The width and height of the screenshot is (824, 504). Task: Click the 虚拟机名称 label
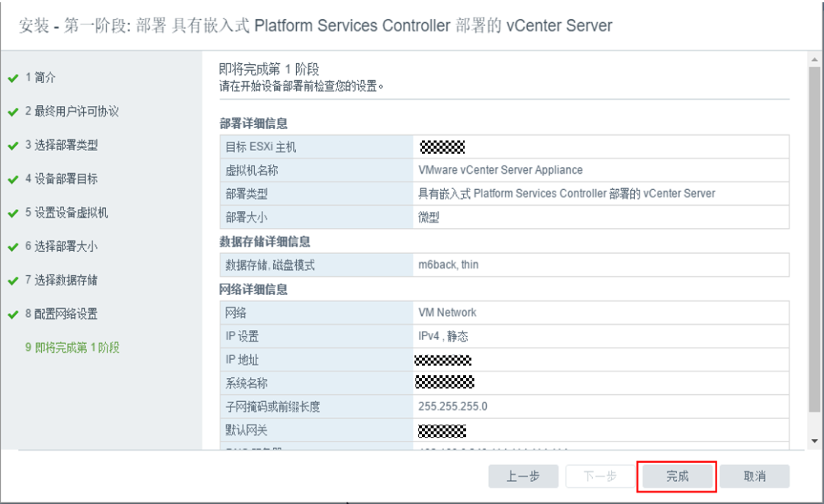[x=252, y=170]
